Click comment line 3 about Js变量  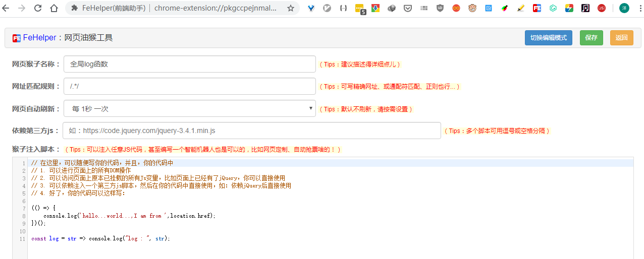[158, 178]
